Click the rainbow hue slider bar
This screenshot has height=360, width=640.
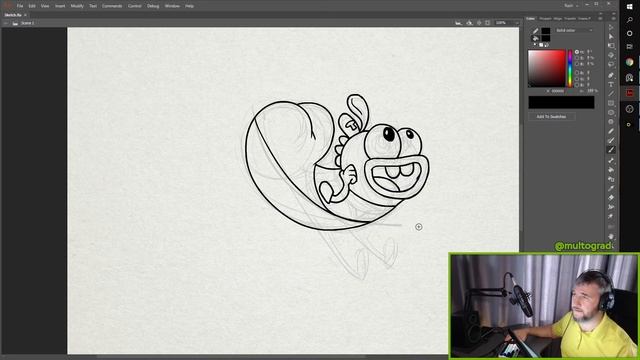click(570, 68)
